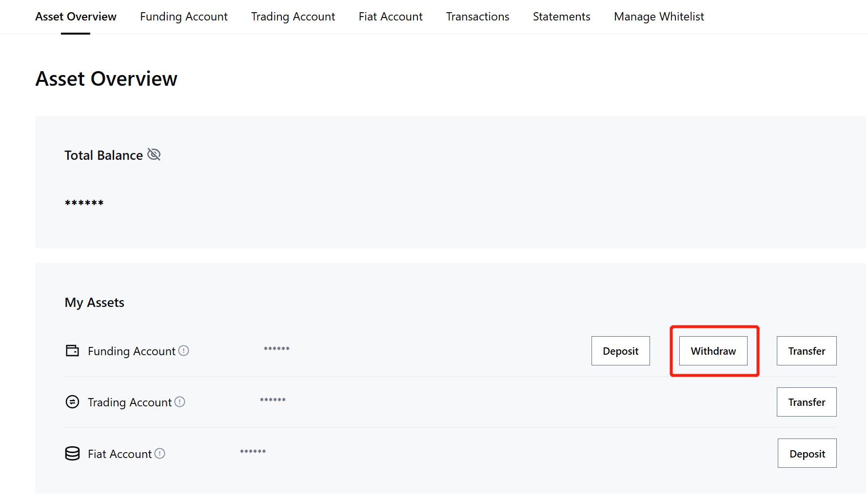View the Transactions tab
Screen dimensions: 868x496
[x=477, y=17]
